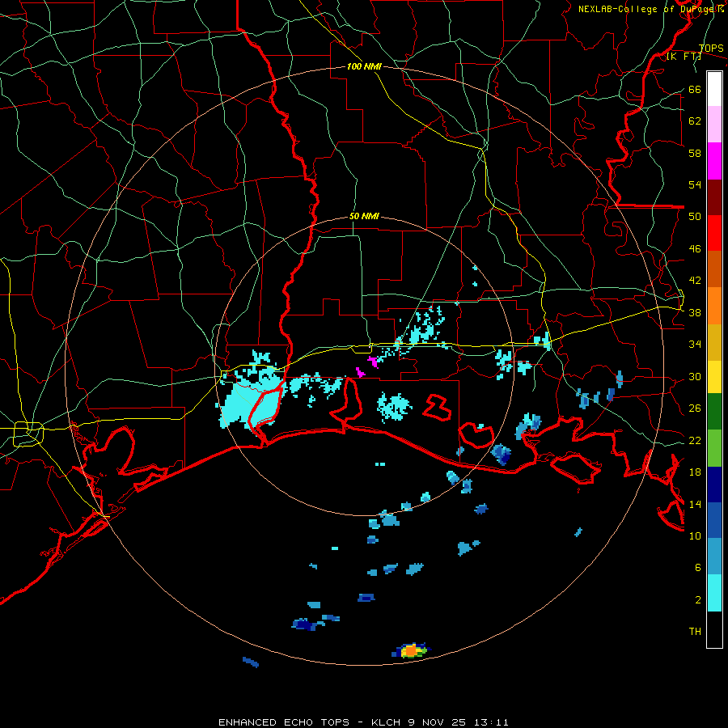Click the "66" legend label
Screen dimensions: 728x728
(695, 90)
